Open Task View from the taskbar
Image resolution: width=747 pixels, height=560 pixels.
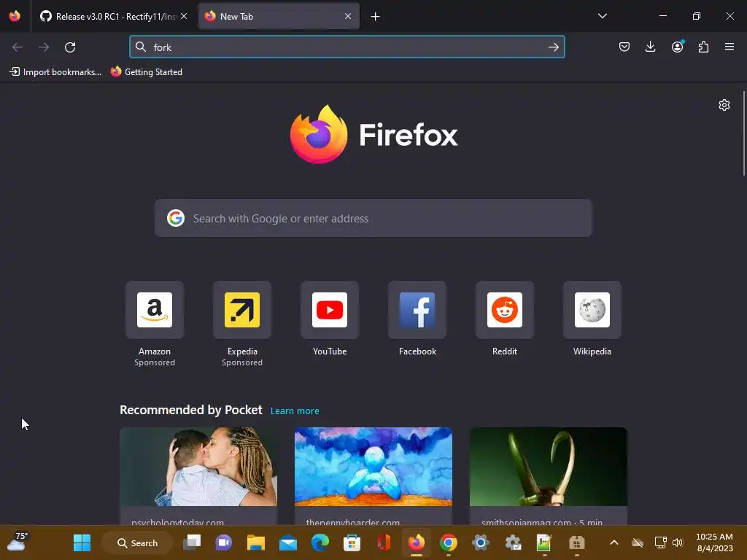[x=192, y=542]
